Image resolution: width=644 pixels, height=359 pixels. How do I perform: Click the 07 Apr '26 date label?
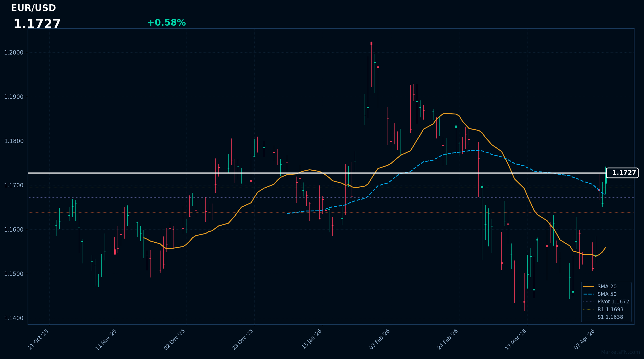(x=585, y=339)
